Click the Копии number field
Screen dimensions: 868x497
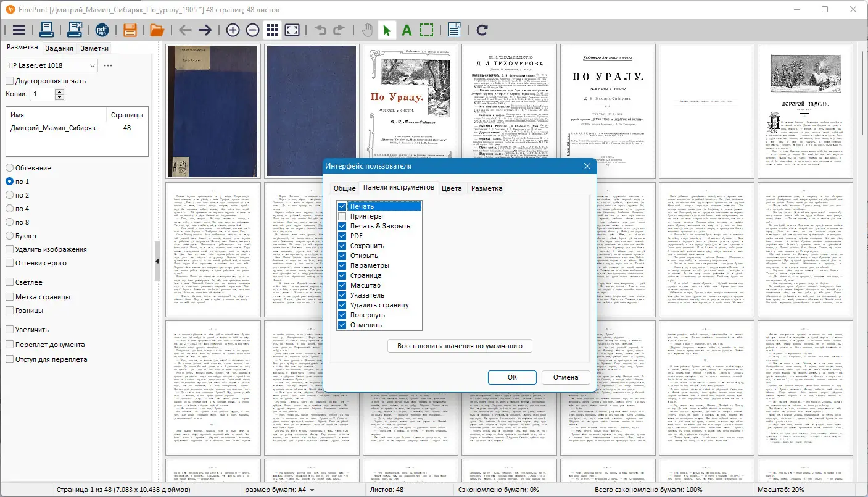(x=43, y=94)
